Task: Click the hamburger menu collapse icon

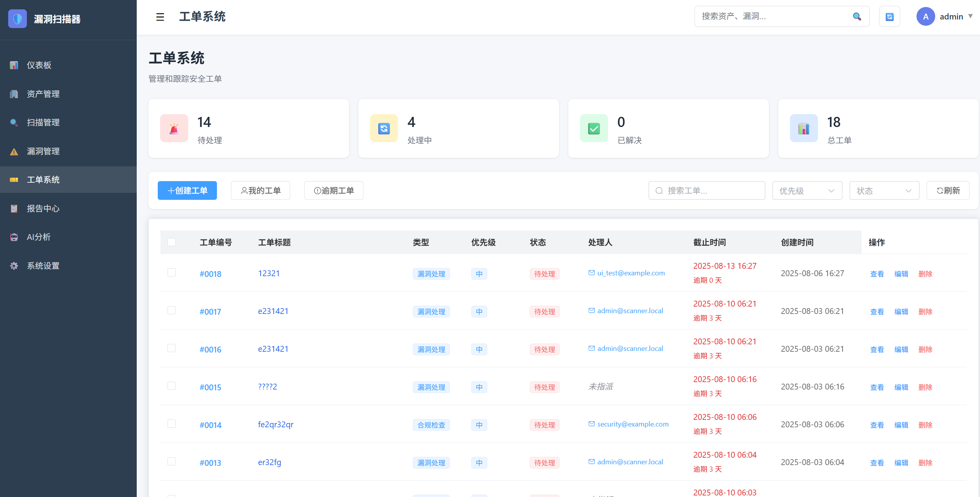Action: [160, 17]
